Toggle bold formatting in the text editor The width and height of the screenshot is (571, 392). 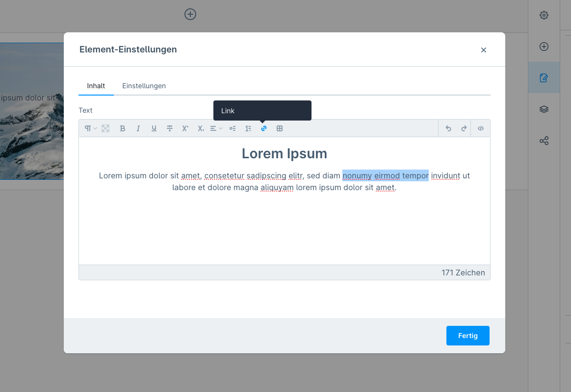coord(123,128)
